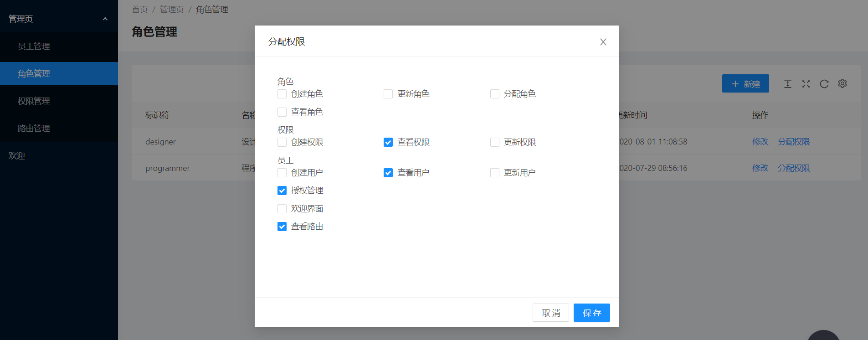Click 分配权限 link for designer row
The width and height of the screenshot is (868, 340).
(794, 142)
